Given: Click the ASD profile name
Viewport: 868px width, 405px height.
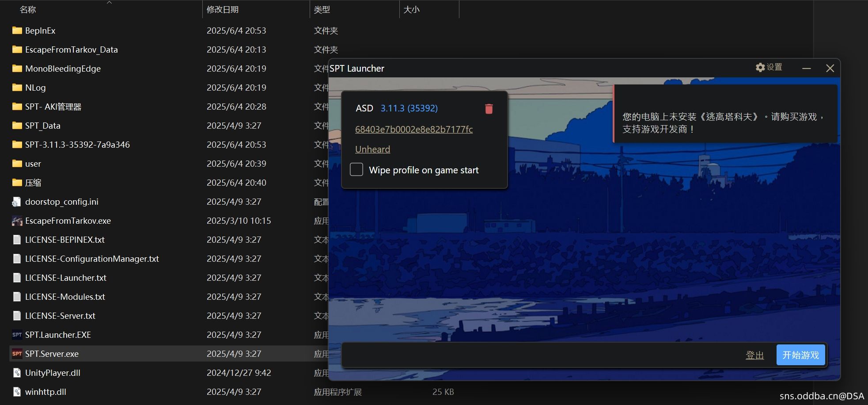Looking at the screenshot, I should tap(364, 108).
